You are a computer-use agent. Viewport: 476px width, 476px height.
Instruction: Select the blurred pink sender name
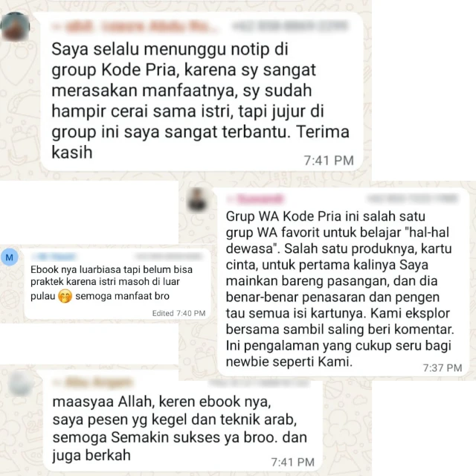(x=255, y=199)
